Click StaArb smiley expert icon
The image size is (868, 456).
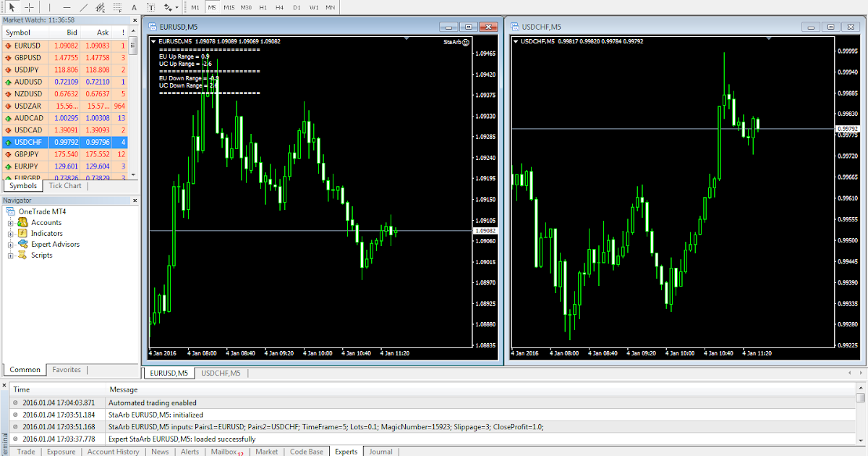pyautogui.click(x=466, y=42)
